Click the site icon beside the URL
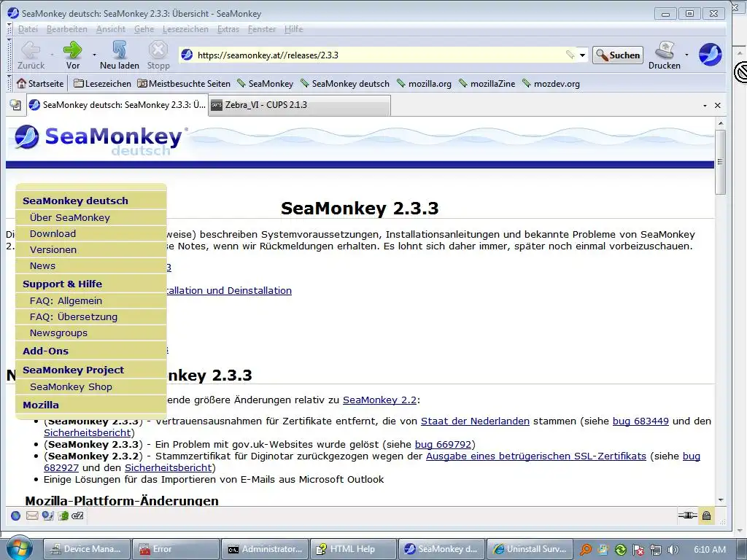The height and width of the screenshot is (560, 747). tap(187, 55)
